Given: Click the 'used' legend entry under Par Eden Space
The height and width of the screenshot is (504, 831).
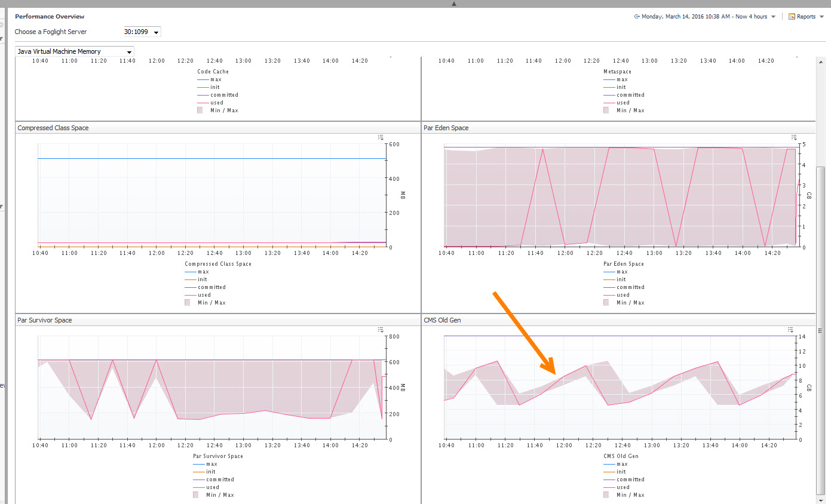Looking at the screenshot, I should pos(616,295).
